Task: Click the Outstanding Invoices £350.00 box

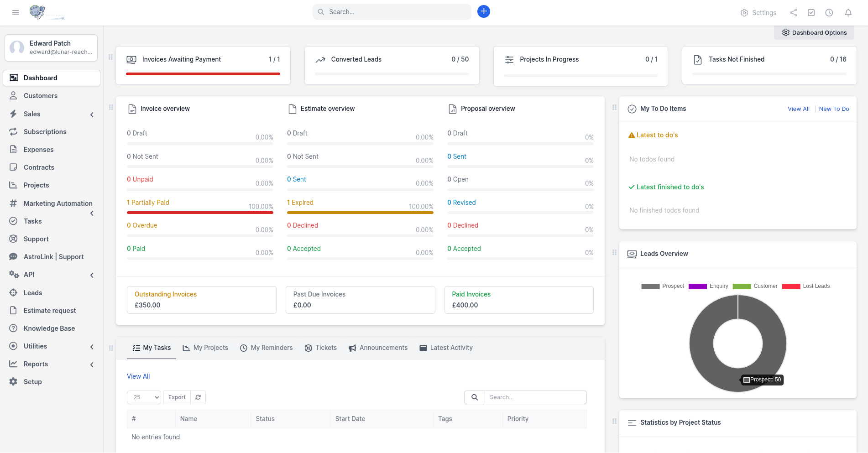Action: pos(202,300)
